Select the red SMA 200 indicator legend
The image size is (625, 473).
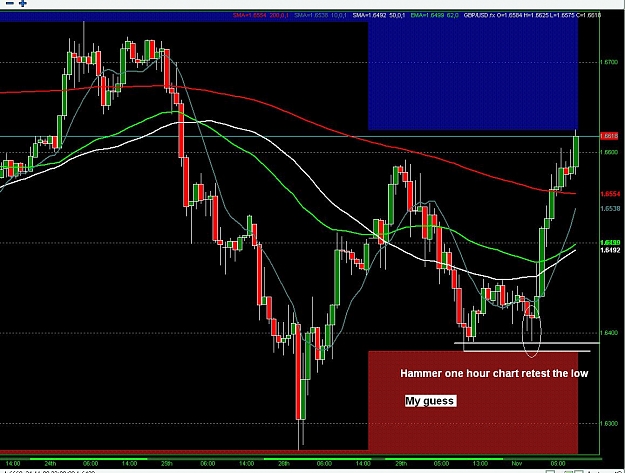pos(261,15)
